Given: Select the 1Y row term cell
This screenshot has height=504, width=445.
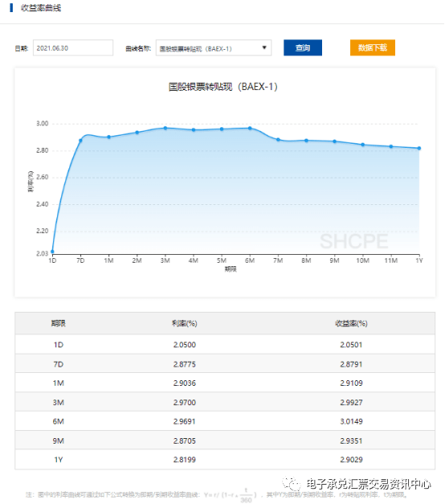Looking at the screenshot, I should (x=59, y=460).
